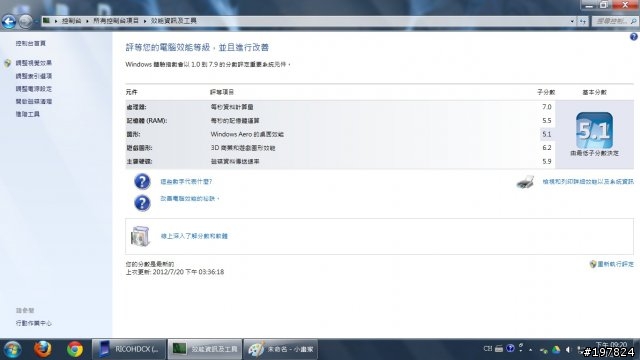Screen dimensions: 640x360
Task: Click the shield icon beside 調整視覺效果
Action: pos(7,63)
